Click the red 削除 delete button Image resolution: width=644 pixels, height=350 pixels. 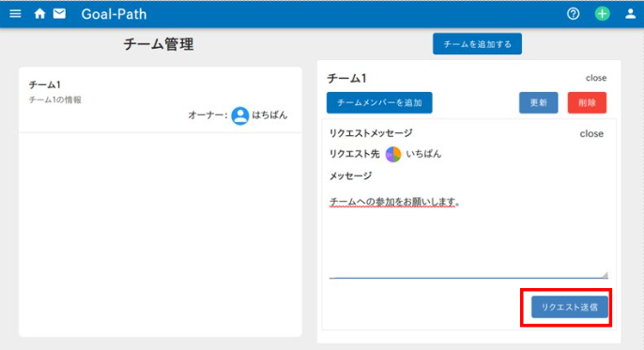click(587, 102)
